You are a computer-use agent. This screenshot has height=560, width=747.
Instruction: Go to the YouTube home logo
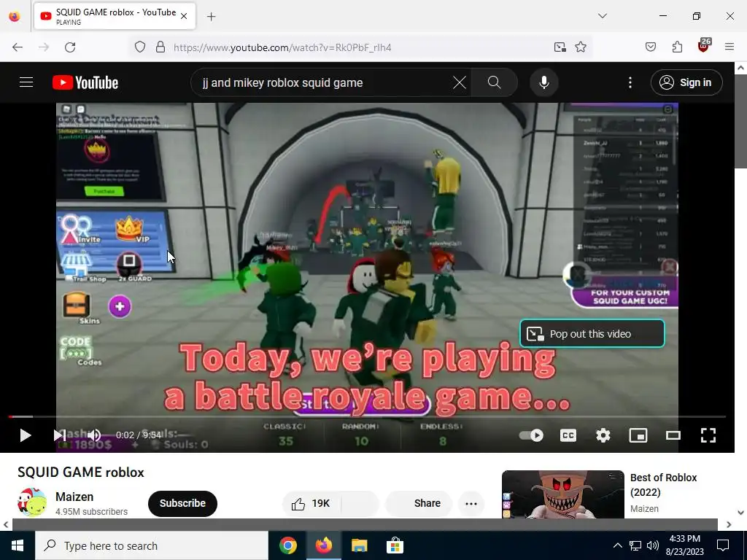(85, 82)
